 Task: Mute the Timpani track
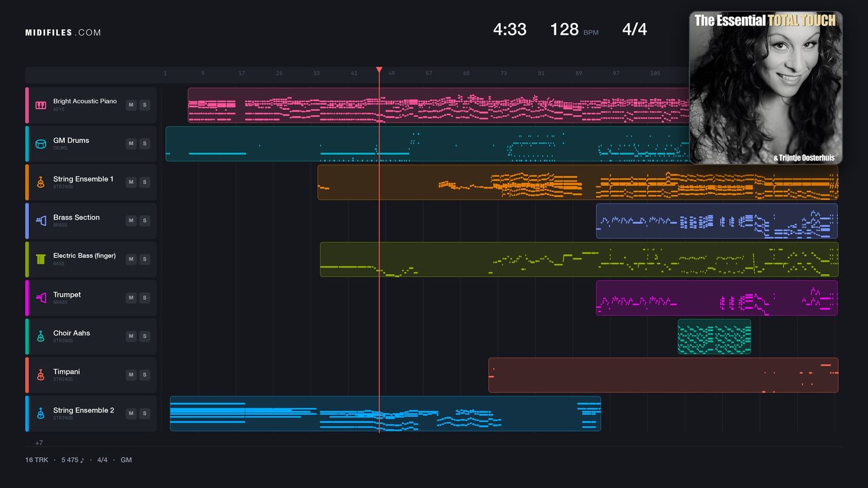click(131, 375)
